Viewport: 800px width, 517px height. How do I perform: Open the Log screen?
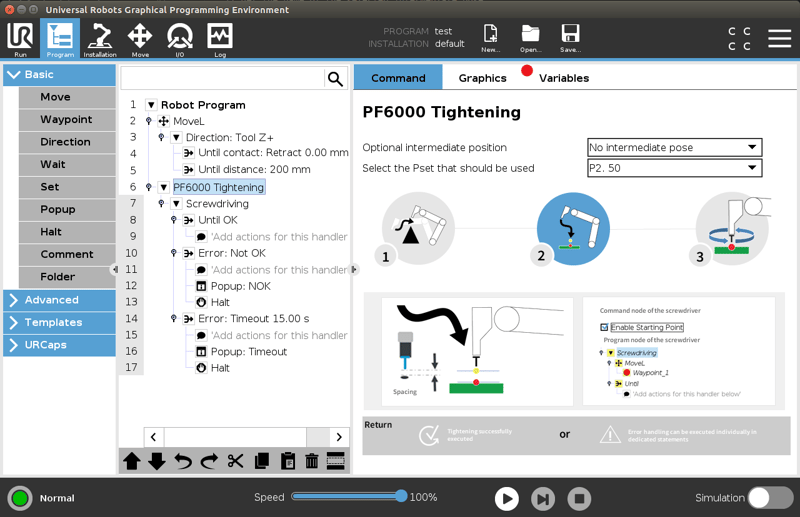point(220,39)
